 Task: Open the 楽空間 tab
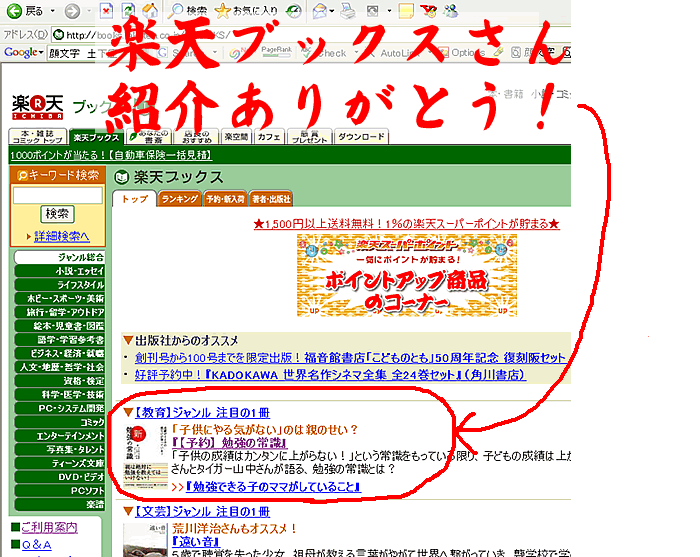coord(236,137)
